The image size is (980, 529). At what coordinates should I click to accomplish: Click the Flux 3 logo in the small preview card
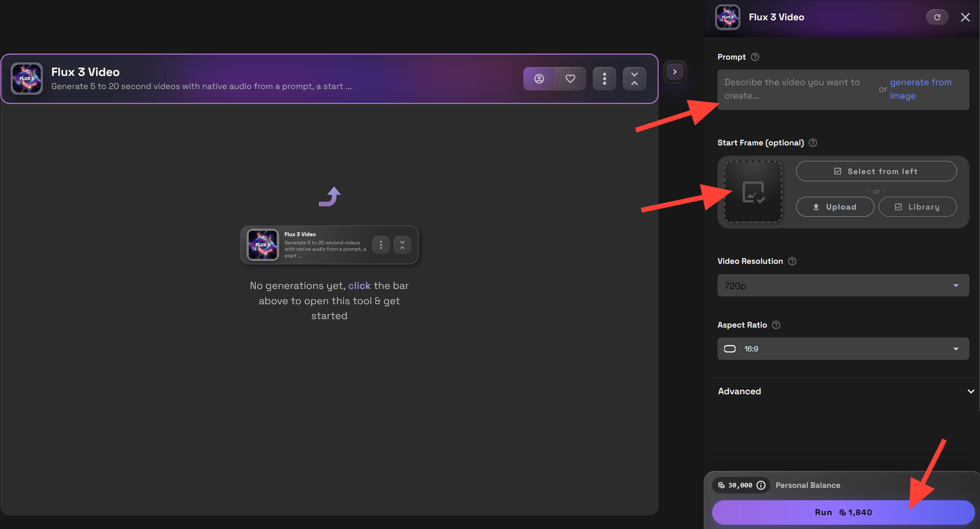pos(263,245)
